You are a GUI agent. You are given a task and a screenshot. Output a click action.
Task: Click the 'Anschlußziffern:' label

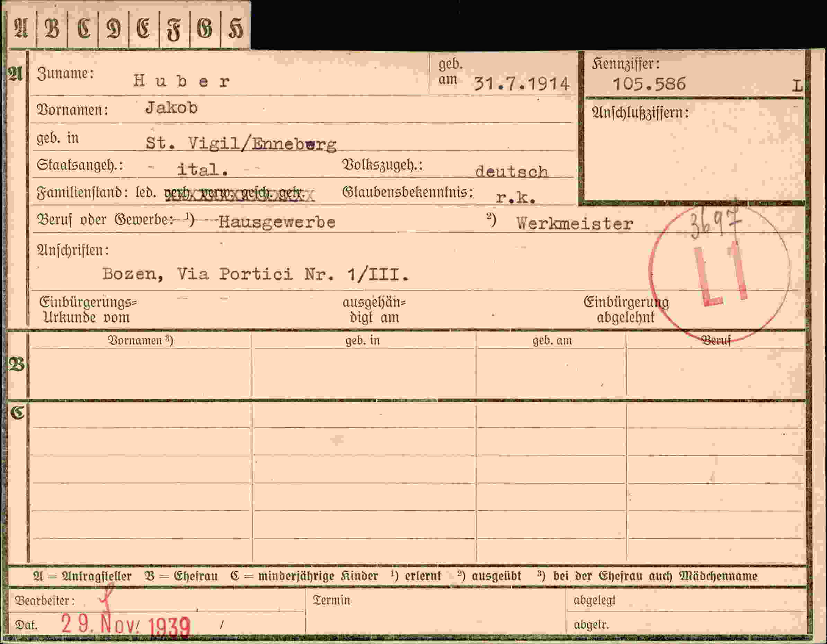pyautogui.click(x=640, y=113)
